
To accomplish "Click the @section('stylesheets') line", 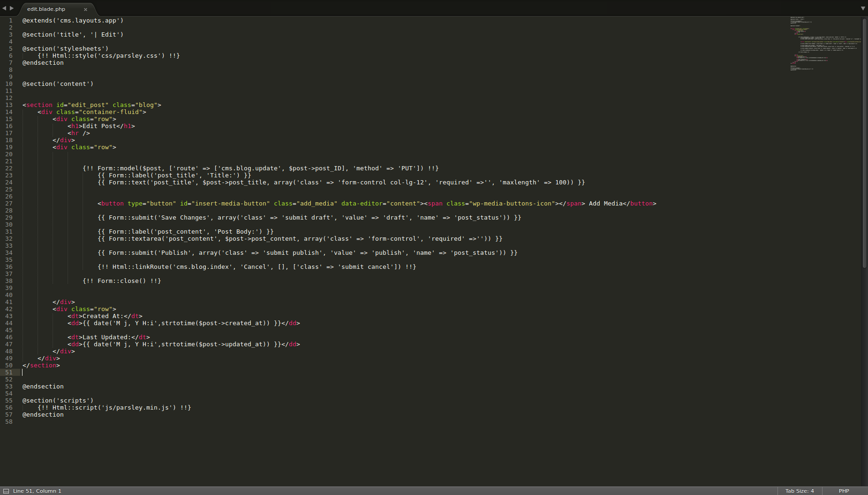I will (x=65, y=49).
